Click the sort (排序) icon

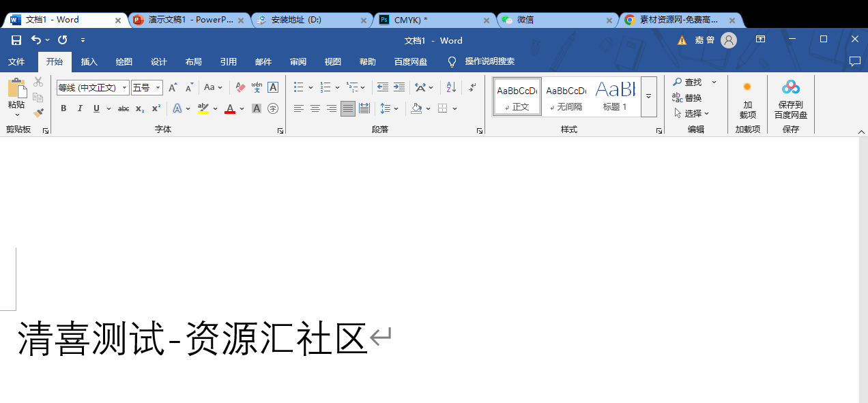click(450, 87)
